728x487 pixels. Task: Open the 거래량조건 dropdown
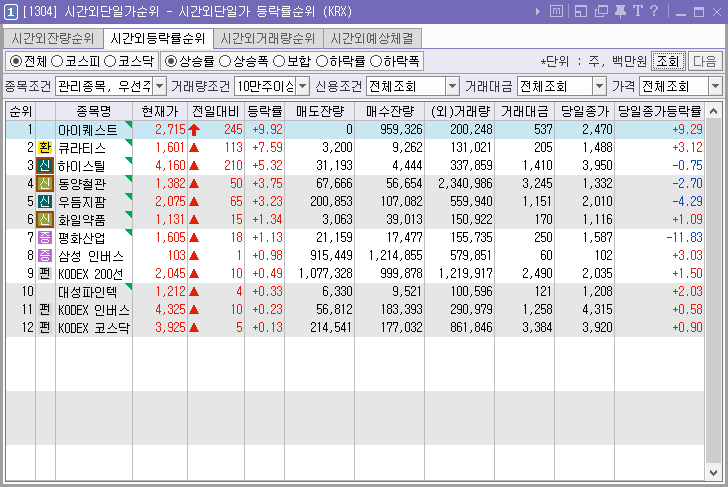[302, 86]
